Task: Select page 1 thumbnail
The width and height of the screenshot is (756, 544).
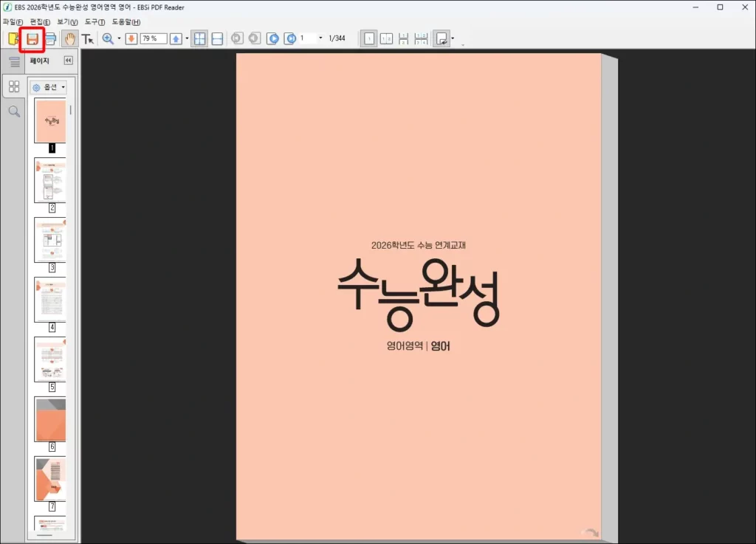Action: [x=50, y=120]
